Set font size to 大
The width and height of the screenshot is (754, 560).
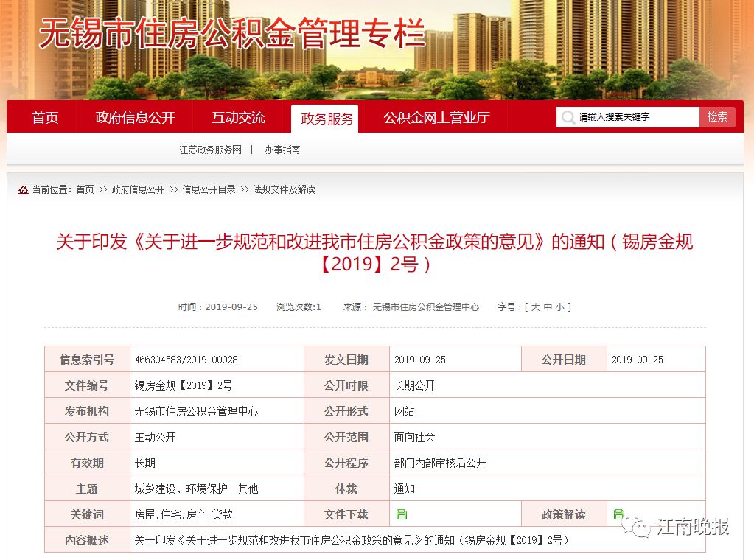(x=536, y=307)
